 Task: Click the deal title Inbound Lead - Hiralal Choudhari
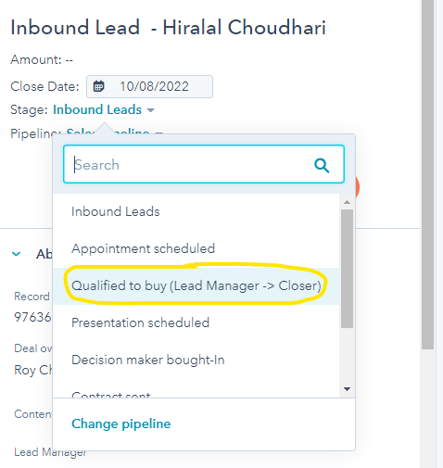[168, 27]
